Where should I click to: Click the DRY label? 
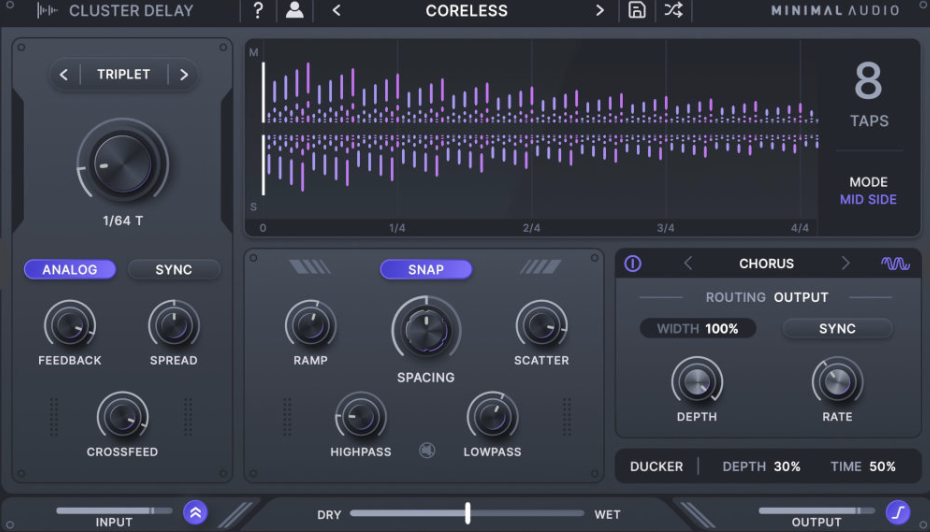pyautogui.click(x=329, y=515)
